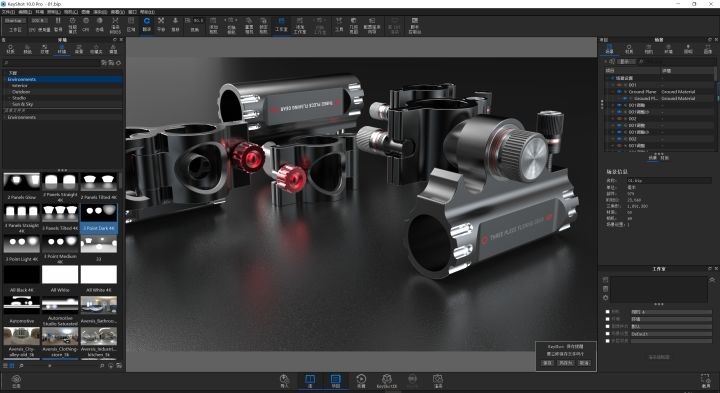
Task: Select the Dolly camera tool in ribbon
Action: click(x=175, y=24)
